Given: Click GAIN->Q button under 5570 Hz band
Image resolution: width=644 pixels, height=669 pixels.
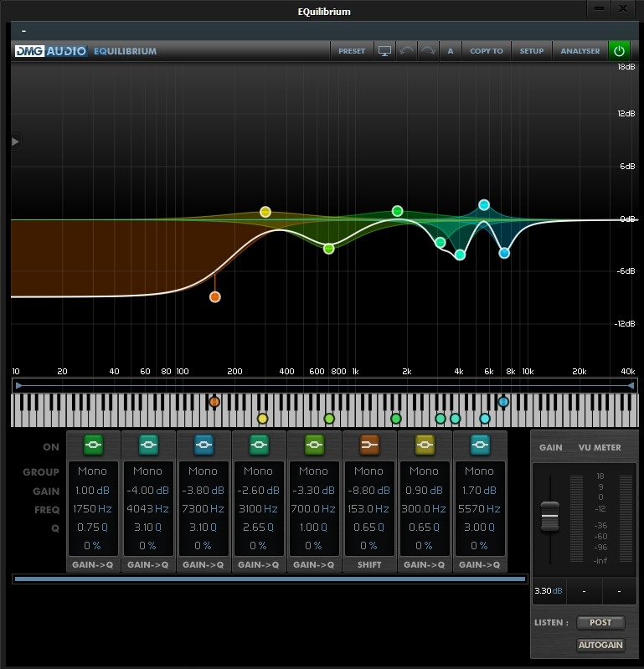Looking at the screenshot, I should point(479,565).
